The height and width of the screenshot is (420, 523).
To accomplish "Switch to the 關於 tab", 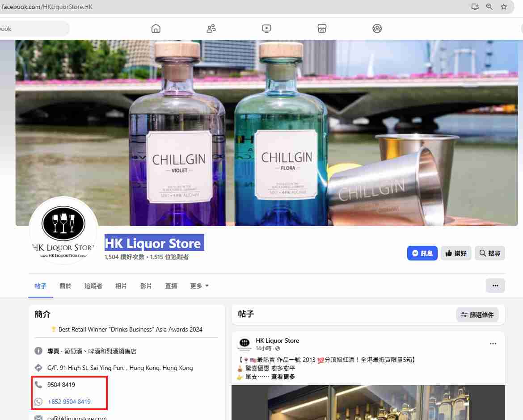I will [65, 286].
